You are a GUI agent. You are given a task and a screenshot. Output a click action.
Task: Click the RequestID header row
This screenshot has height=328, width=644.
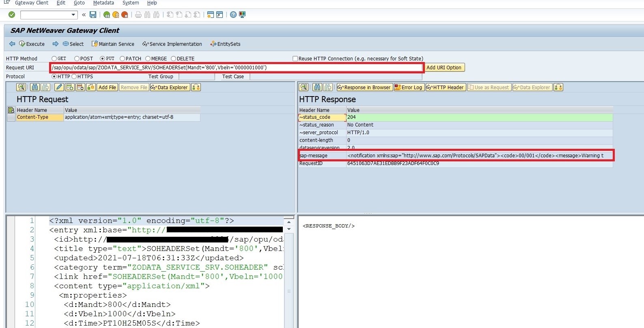pyautogui.click(x=456, y=163)
